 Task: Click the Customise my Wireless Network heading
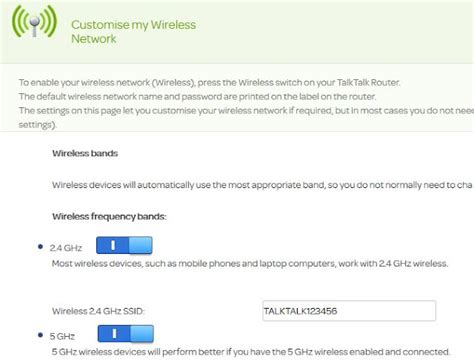click(133, 32)
